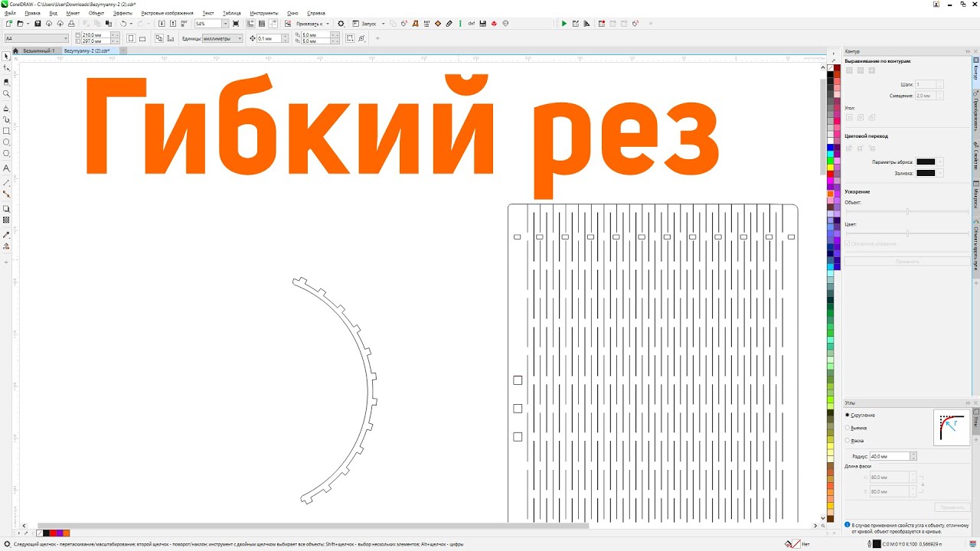The height and width of the screenshot is (551, 980).
Task: Switch to the Bezymyanny-2 (2).cdr tab
Action: point(87,51)
